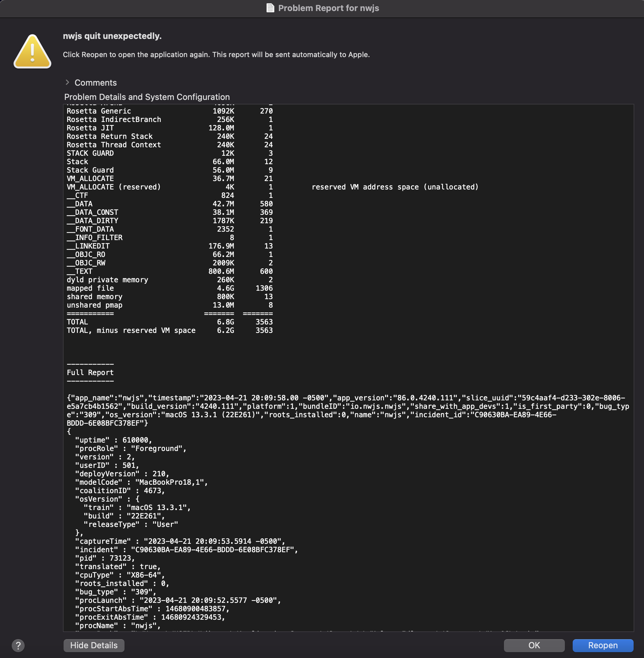Open help via question mark button
Screen dimensions: 644x658
click(18, 645)
